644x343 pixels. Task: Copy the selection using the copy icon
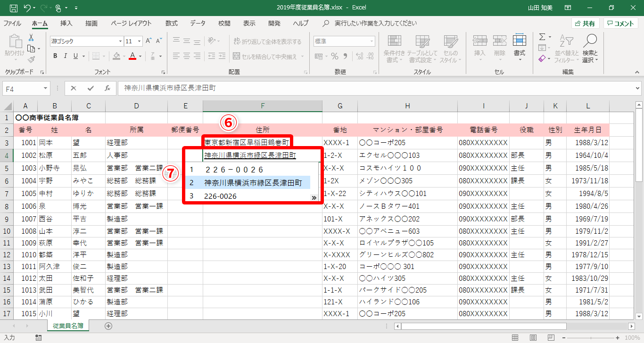(x=31, y=49)
